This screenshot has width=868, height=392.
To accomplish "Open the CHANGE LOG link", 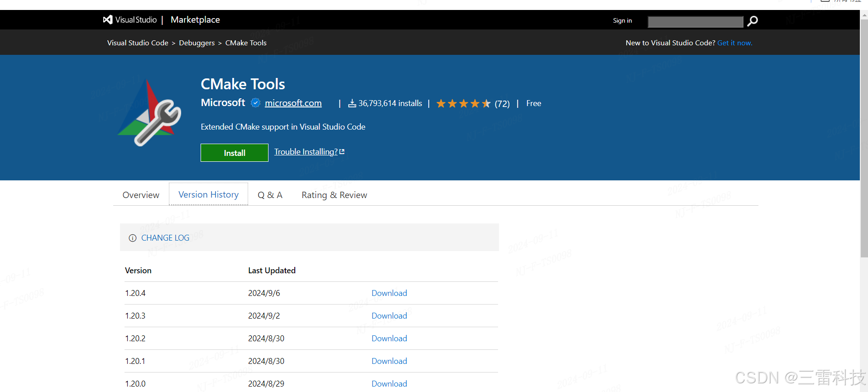I will [165, 238].
